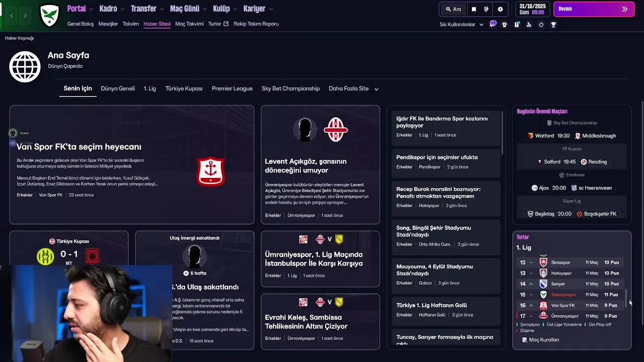The height and width of the screenshot is (362, 644).
Task: Expand the Kadro menu chevron
Action: pyautogui.click(x=122, y=9)
